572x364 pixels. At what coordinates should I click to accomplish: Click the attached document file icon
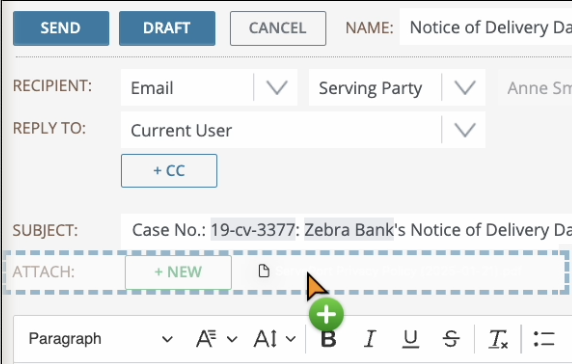tap(263, 271)
